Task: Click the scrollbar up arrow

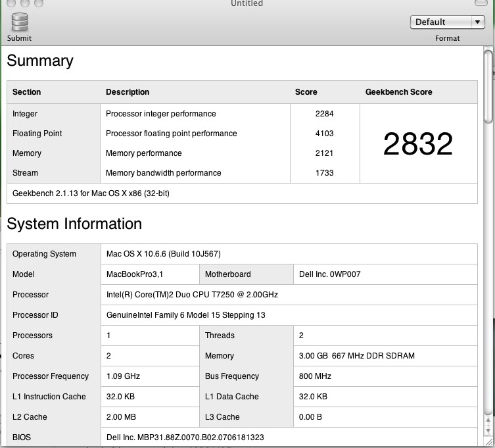Action: click(488, 420)
